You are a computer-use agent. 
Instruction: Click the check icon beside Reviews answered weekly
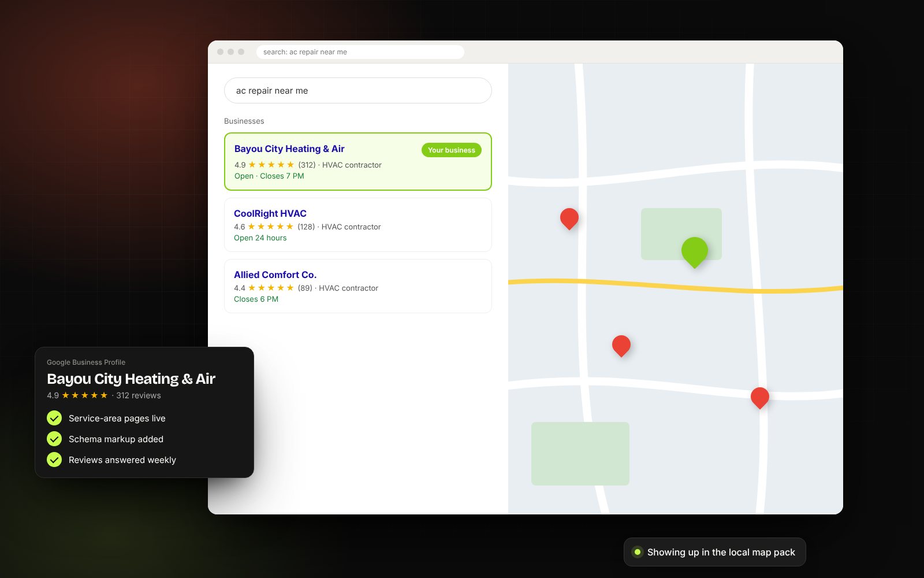tap(54, 460)
